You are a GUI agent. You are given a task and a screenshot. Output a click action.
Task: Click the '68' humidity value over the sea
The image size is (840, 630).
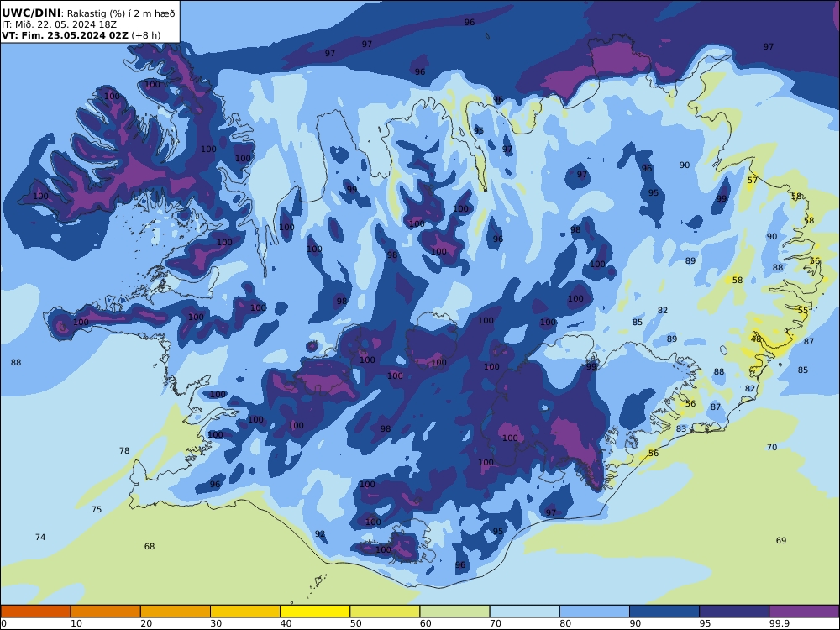coord(150,547)
